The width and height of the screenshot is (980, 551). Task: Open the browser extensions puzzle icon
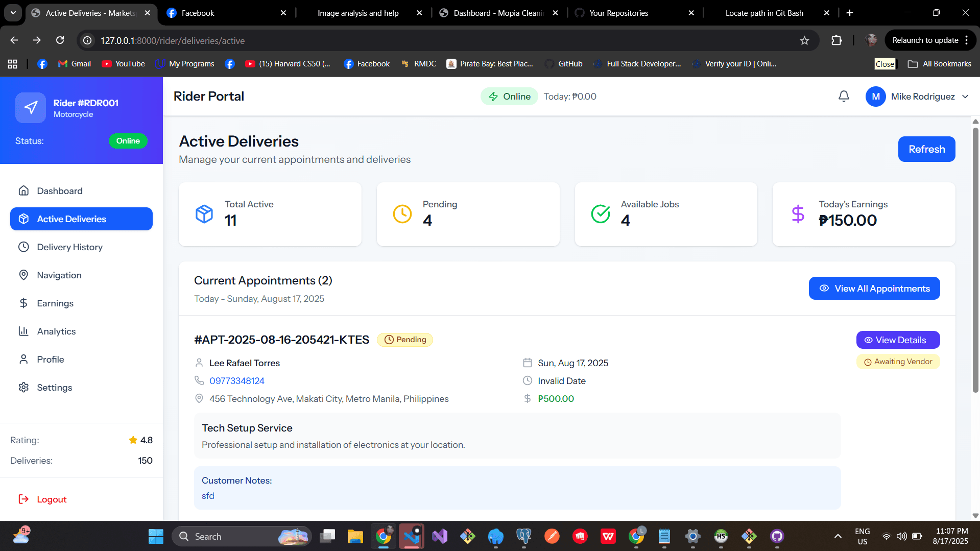tap(836, 40)
